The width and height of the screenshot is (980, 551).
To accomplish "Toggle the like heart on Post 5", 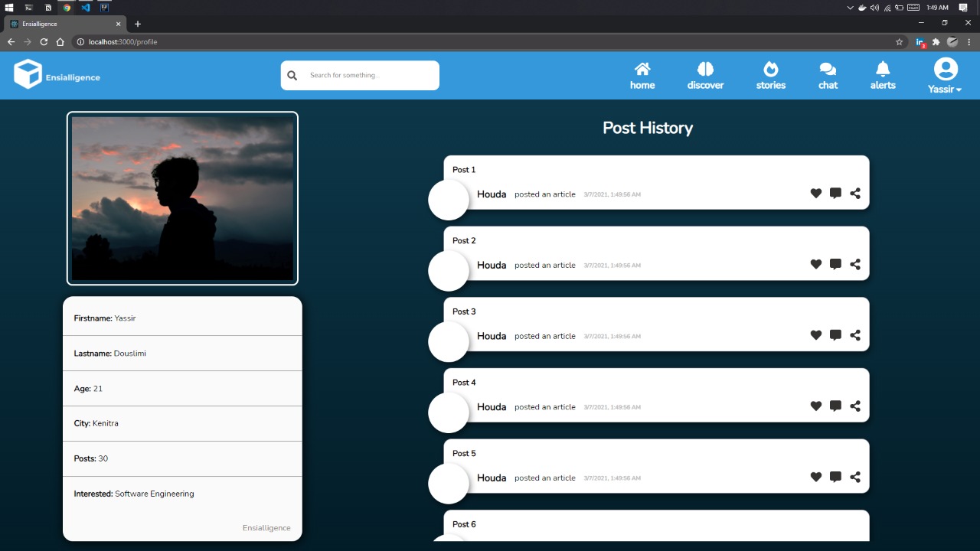I will [x=815, y=476].
